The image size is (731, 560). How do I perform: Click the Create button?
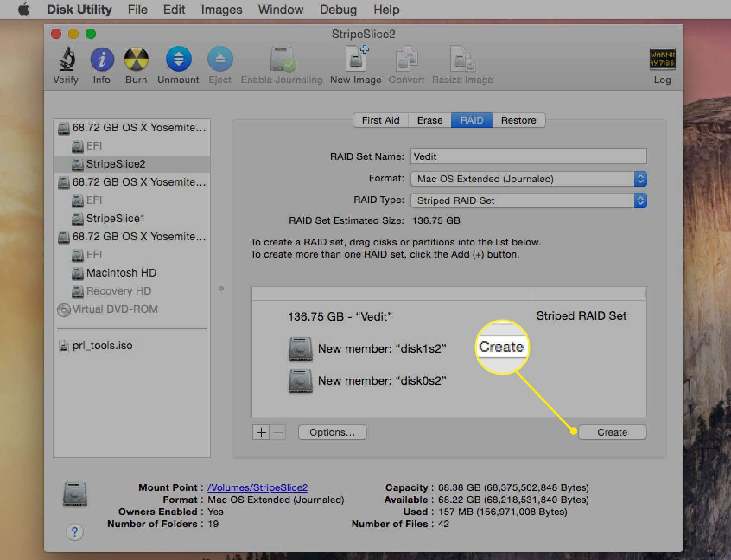coord(612,432)
